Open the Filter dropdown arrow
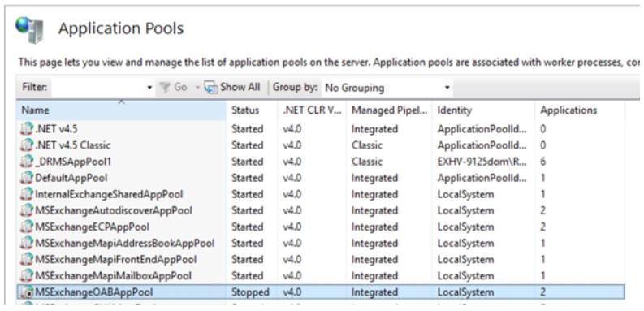The height and width of the screenshot is (311, 644). click(x=149, y=88)
